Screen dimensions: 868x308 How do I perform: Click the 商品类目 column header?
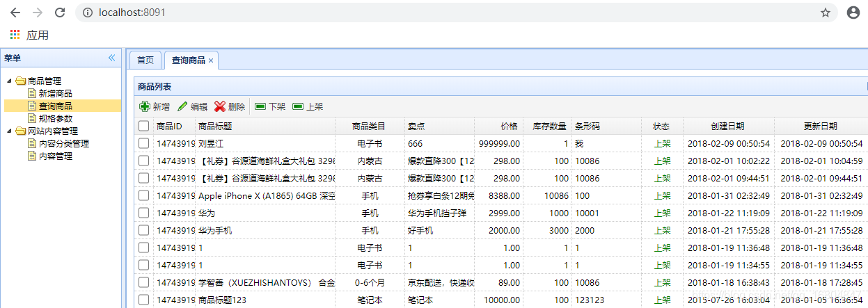point(369,126)
